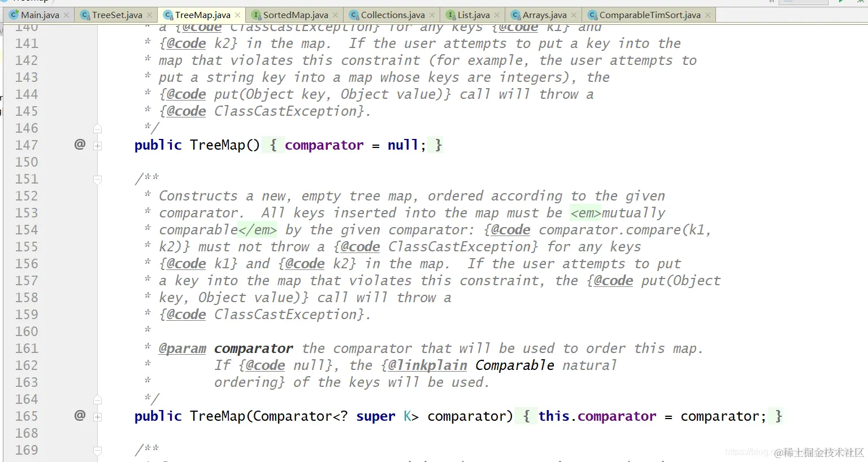Open the Collections.java tab
Image resolution: width=868 pixels, height=462 pixels.
[x=392, y=15]
